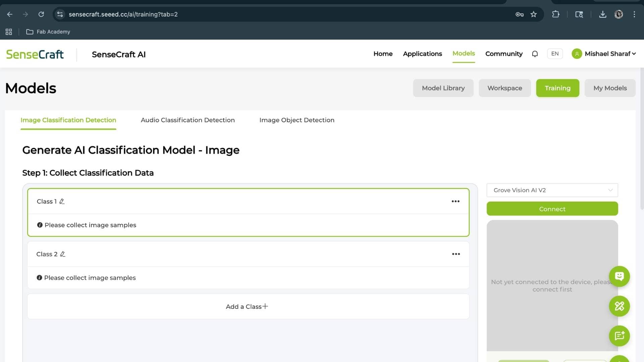Bookmark page with the star icon

click(x=534, y=14)
